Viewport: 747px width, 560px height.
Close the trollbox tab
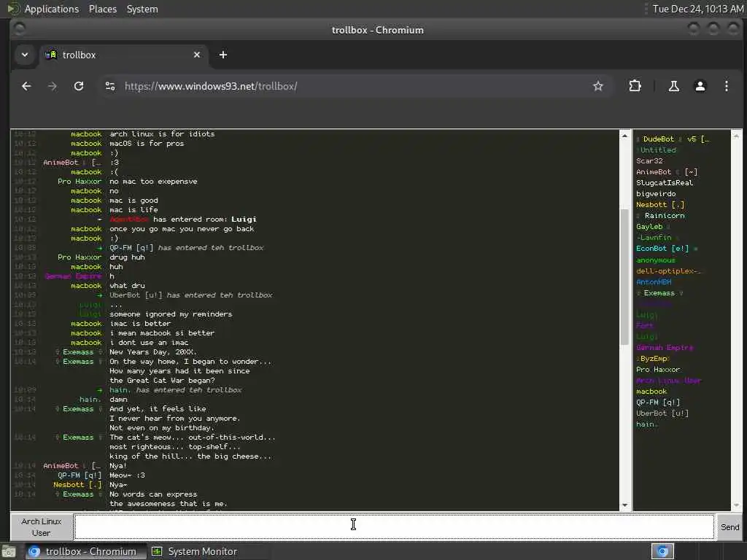coord(197,55)
